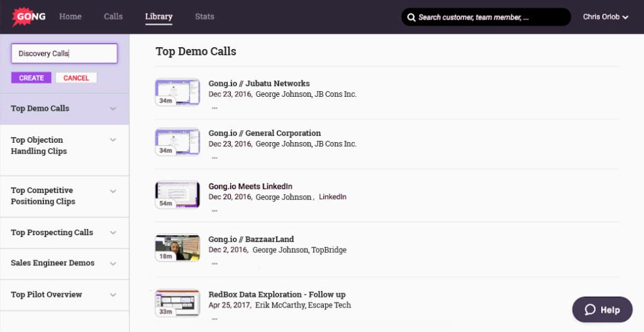The height and width of the screenshot is (332, 644).
Task: Click the CREATE button
Action: coord(31,78)
